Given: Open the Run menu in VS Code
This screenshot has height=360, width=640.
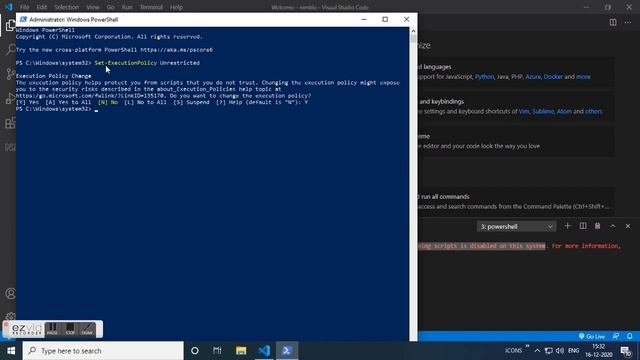Looking at the screenshot, I should click(x=127, y=7).
